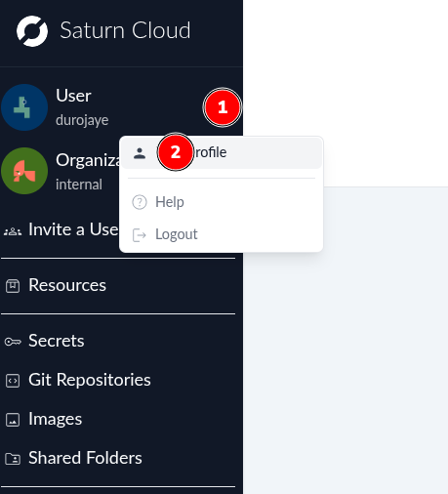Image resolution: width=448 pixels, height=494 pixels.
Task: Open the Images section
Action: pyautogui.click(x=55, y=419)
